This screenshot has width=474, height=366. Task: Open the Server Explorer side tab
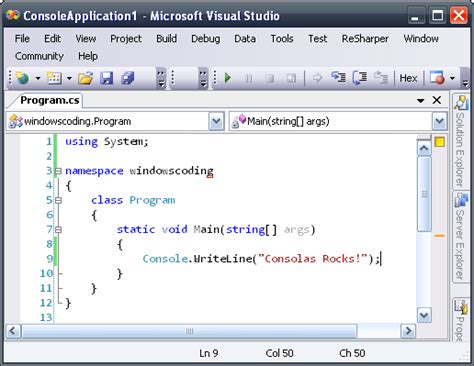pos(460,237)
